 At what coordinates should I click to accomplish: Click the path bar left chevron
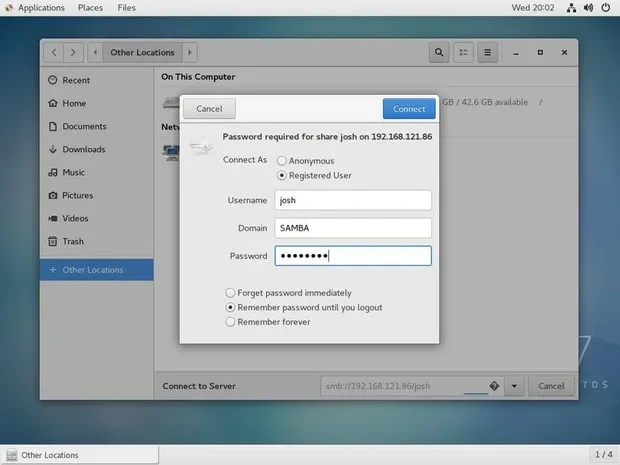[x=95, y=52]
